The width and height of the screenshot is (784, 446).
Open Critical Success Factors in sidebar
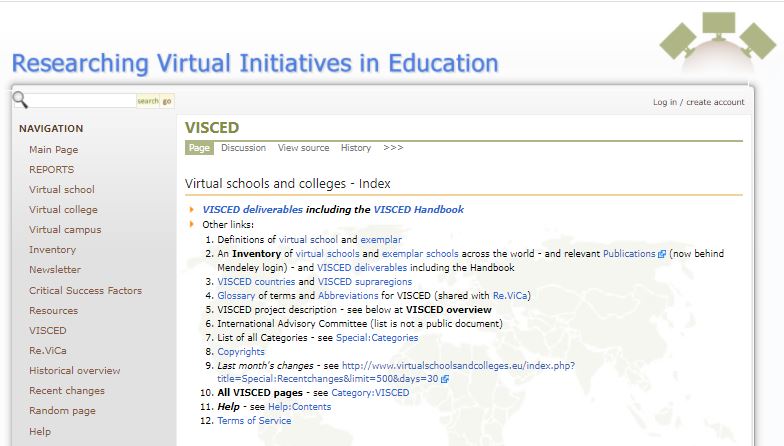85,291
